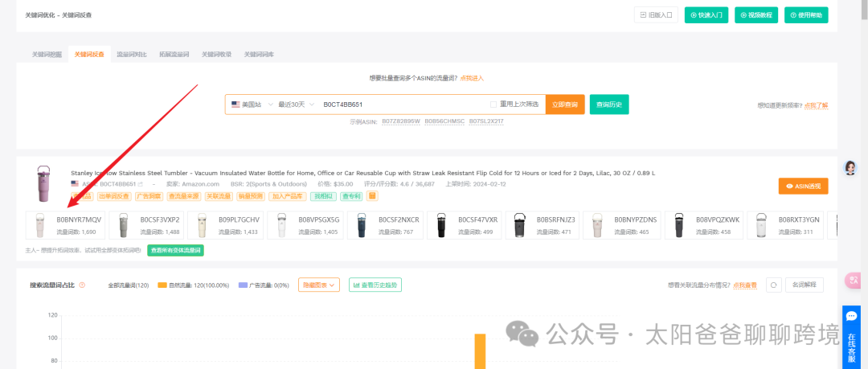Open the 关键词收录 tab
Viewport: 868px width, 369px height.
coord(216,55)
